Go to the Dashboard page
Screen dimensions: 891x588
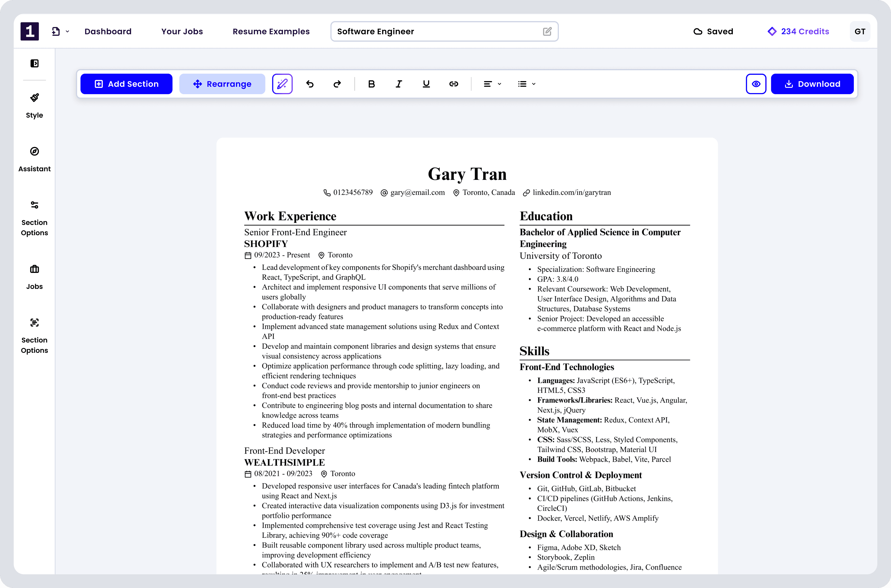pos(108,32)
